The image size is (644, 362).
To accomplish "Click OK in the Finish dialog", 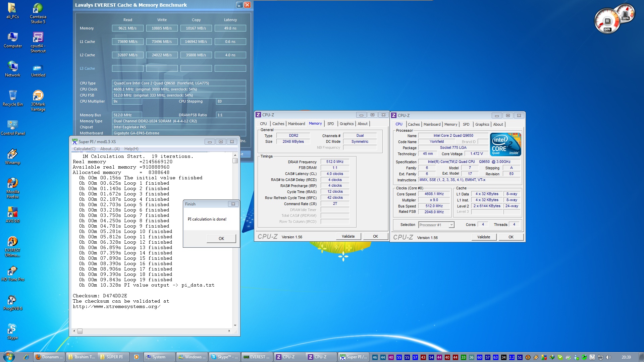I will (x=221, y=239).
